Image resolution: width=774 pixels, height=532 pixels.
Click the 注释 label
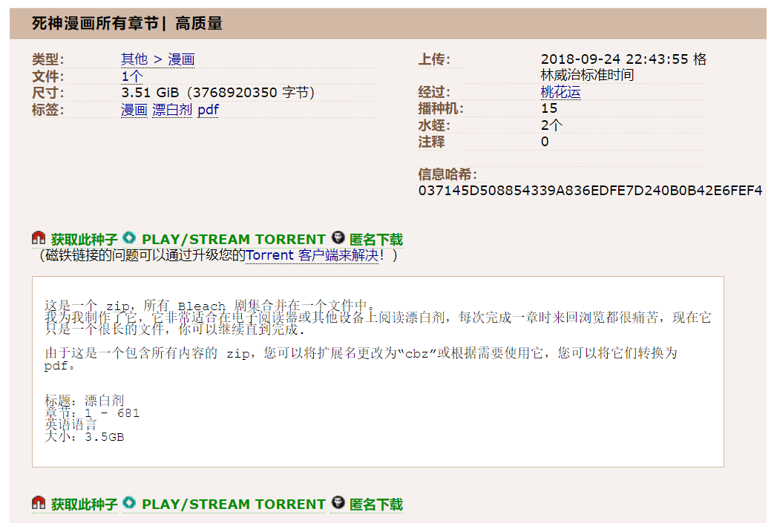tap(431, 142)
